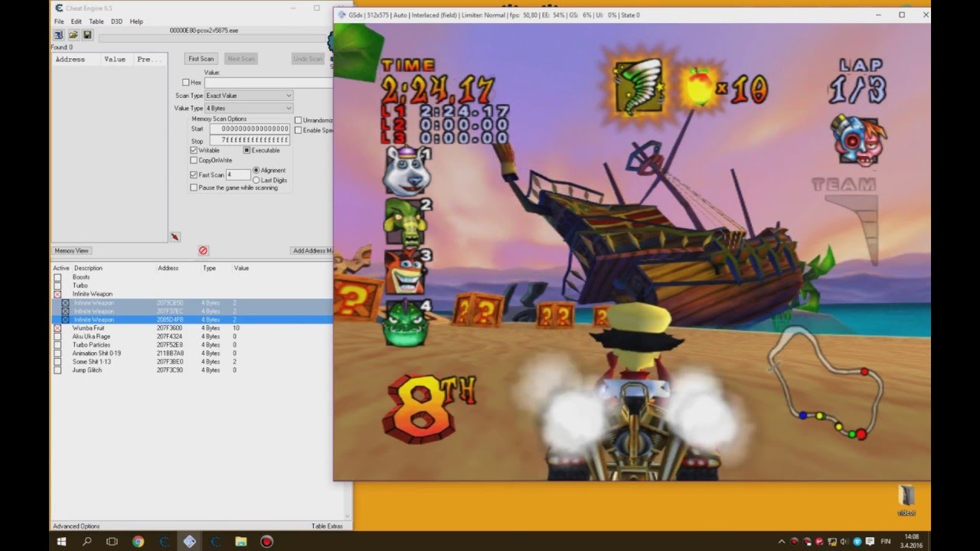Select the Animation Shit 0-19 row

[x=191, y=354]
